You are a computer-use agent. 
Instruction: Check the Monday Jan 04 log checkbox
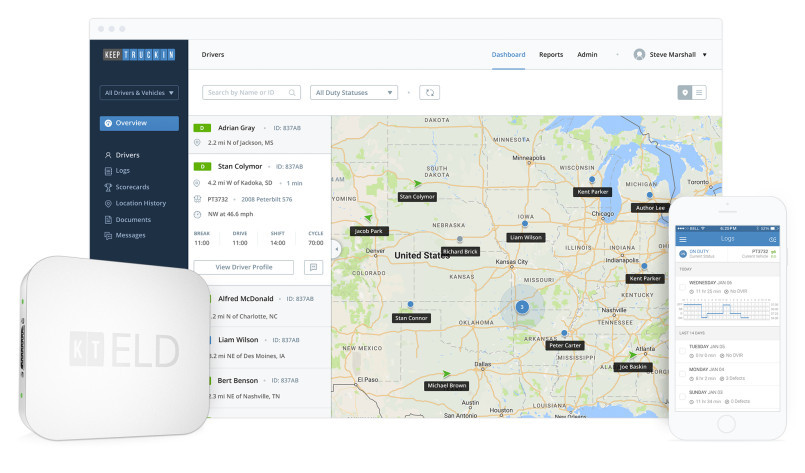(x=682, y=374)
